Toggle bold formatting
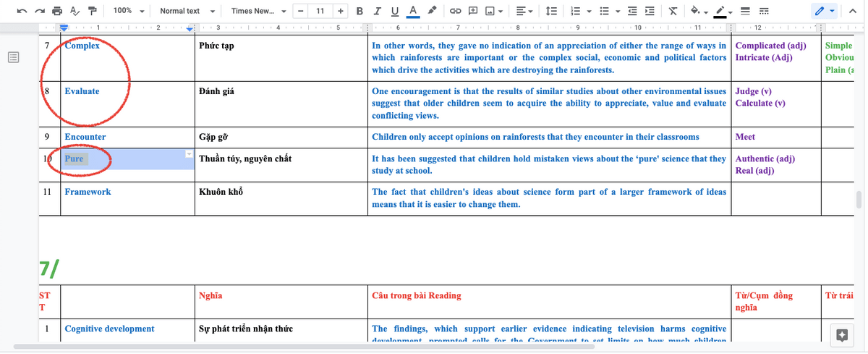868x354 pixels. click(x=359, y=12)
